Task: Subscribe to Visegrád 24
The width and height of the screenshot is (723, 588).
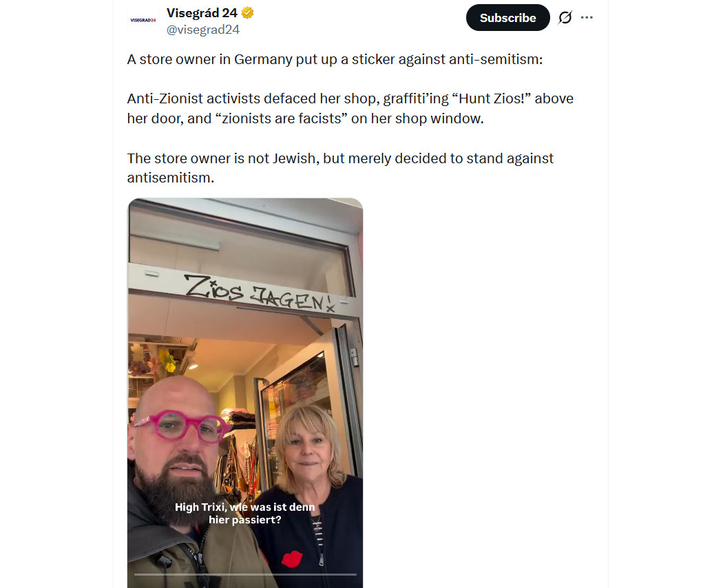Action: coord(507,17)
